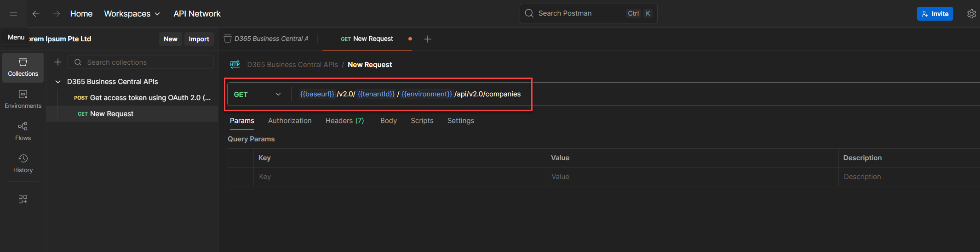
Task: Select the Scripts tab
Action: [422, 121]
